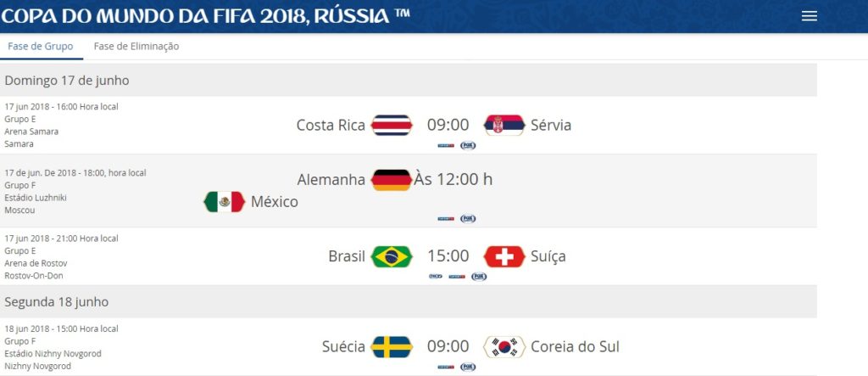Open the Coreia do Sul team link
Viewport: 868px width, 376px height.
click(x=576, y=346)
